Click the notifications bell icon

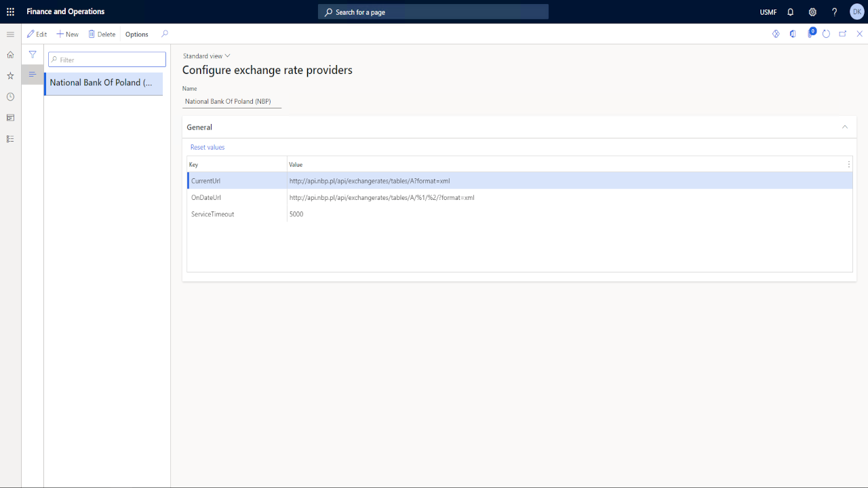791,12
